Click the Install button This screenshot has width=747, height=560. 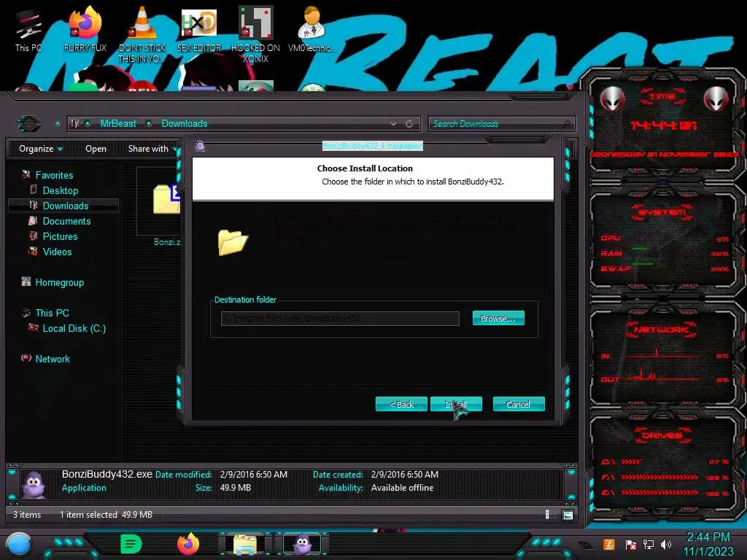(x=456, y=404)
